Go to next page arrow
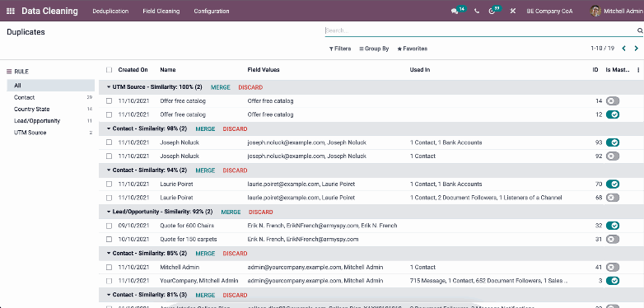The height and width of the screenshot is (308, 644). click(x=637, y=49)
